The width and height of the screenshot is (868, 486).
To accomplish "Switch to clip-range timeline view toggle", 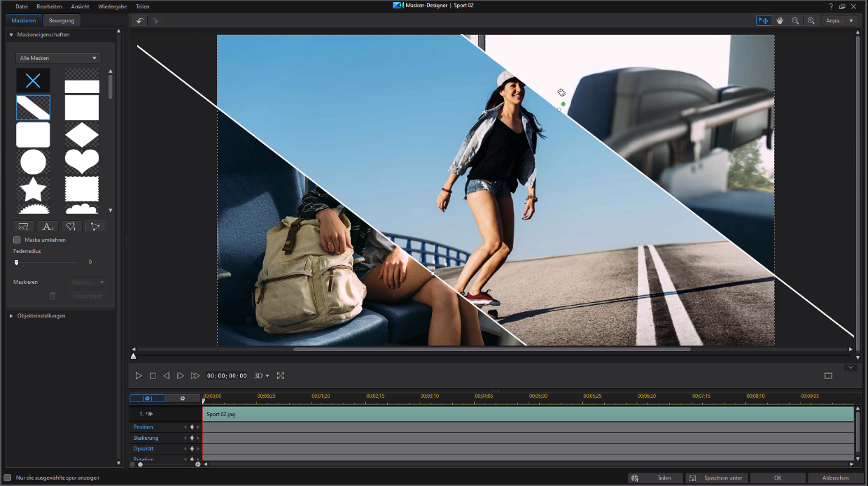I will [x=147, y=398].
